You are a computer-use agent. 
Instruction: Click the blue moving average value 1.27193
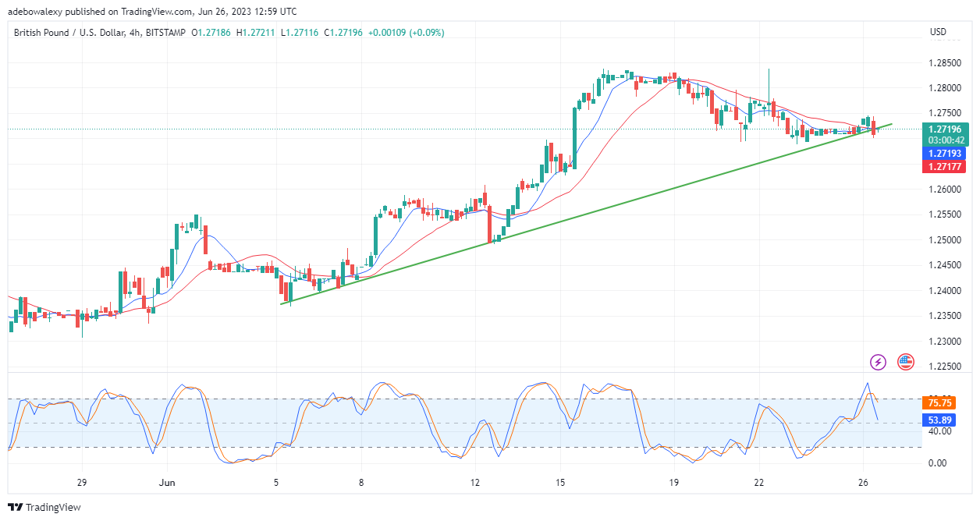946,154
